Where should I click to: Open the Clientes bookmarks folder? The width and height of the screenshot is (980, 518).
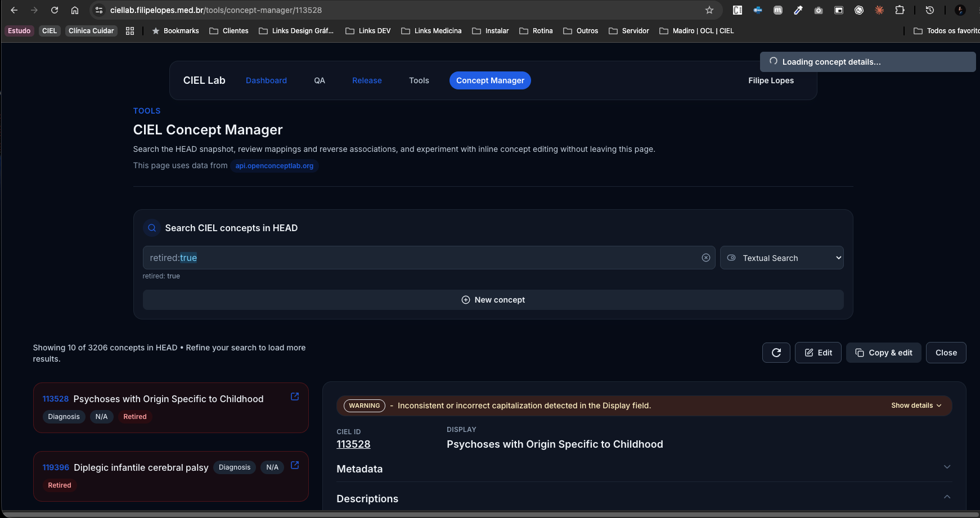[x=229, y=31]
